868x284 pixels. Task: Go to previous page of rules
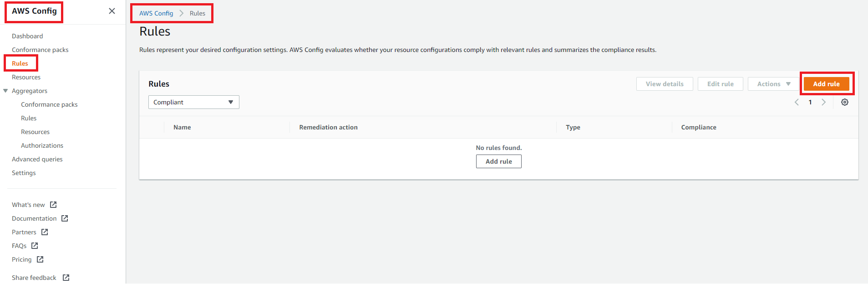coord(797,102)
